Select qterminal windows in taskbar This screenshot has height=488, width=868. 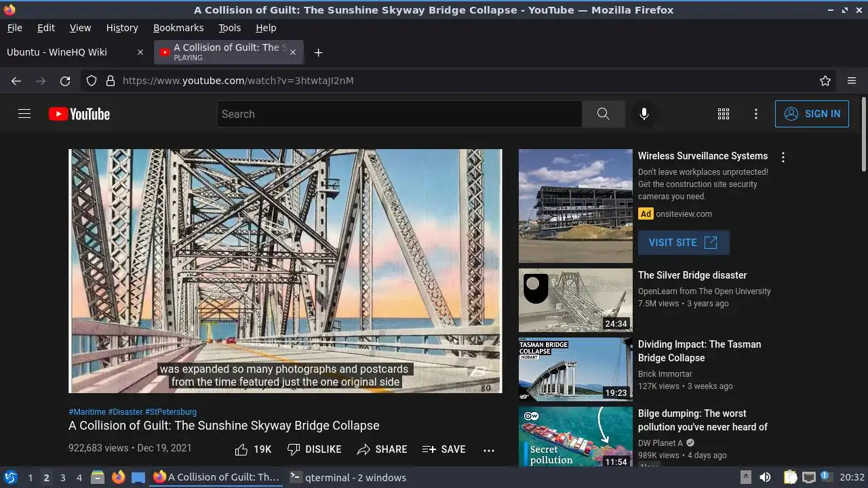tap(349, 477)
